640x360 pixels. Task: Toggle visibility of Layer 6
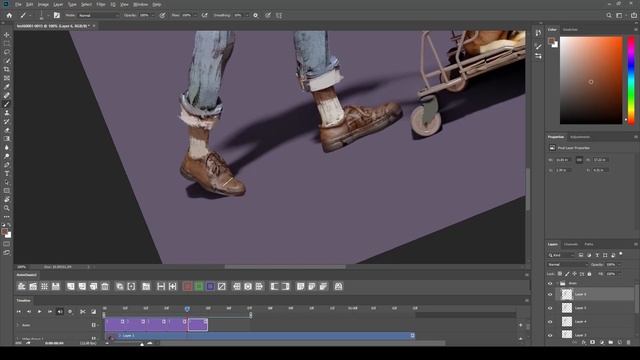[x=550, y=294]
